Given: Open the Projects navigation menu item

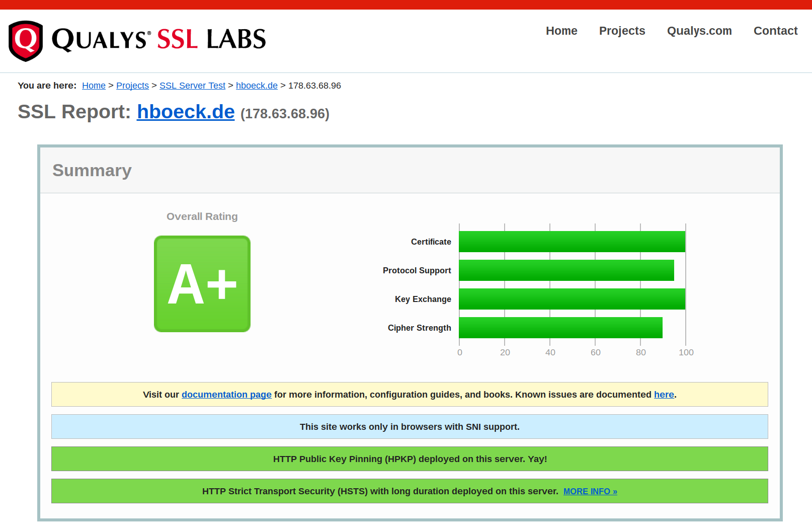Looking at the screenshot, I should (x=622, y=31).
